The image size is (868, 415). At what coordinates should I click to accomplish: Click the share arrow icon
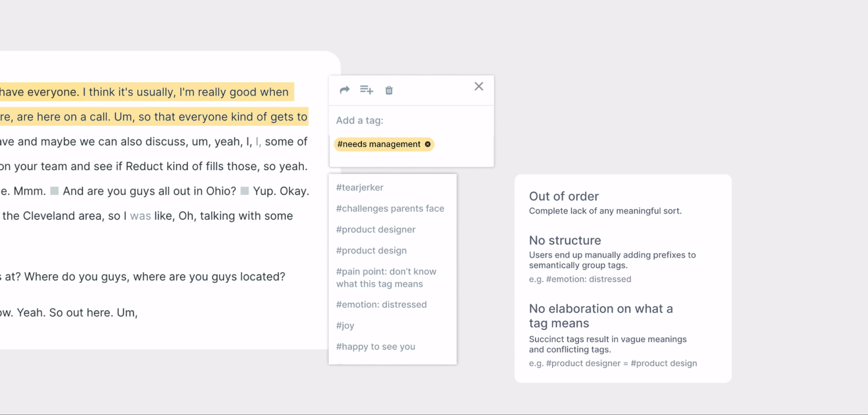click(x=344, y=90)
